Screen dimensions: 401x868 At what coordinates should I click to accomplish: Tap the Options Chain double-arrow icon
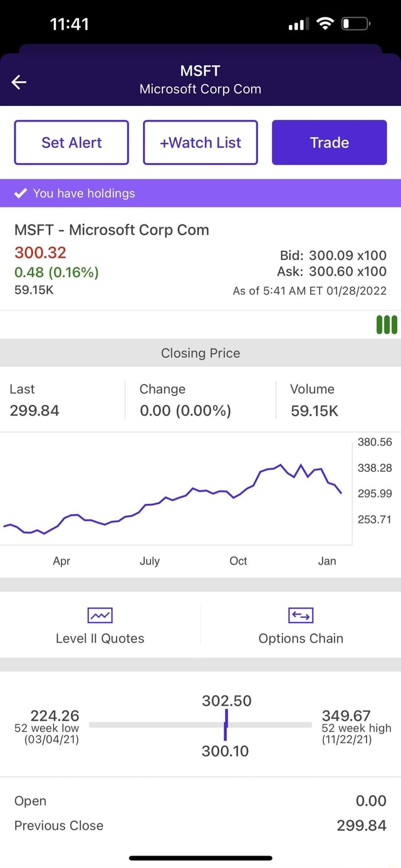[x=300, y=615]
